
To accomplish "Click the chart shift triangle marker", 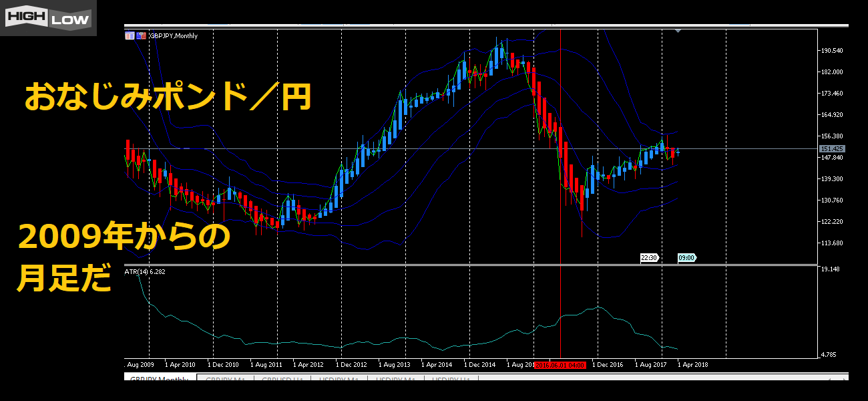I will click(x=678, y=30).
